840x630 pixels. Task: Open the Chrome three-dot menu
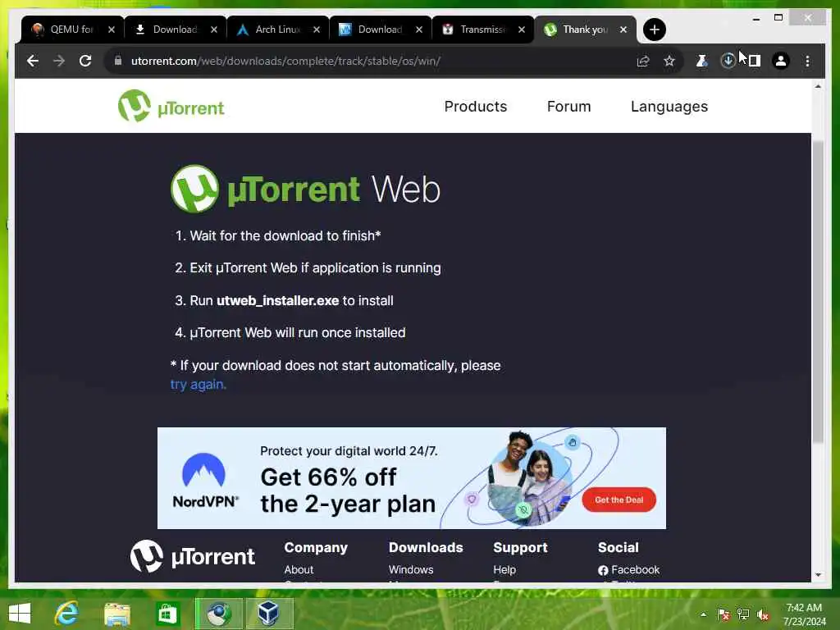[x=807, y=61]
